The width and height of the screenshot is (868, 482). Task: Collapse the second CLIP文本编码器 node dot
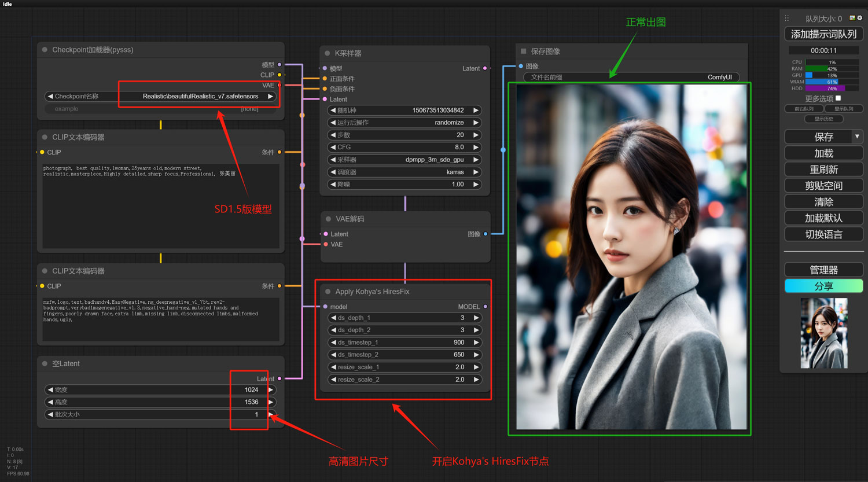pos(45,271)
